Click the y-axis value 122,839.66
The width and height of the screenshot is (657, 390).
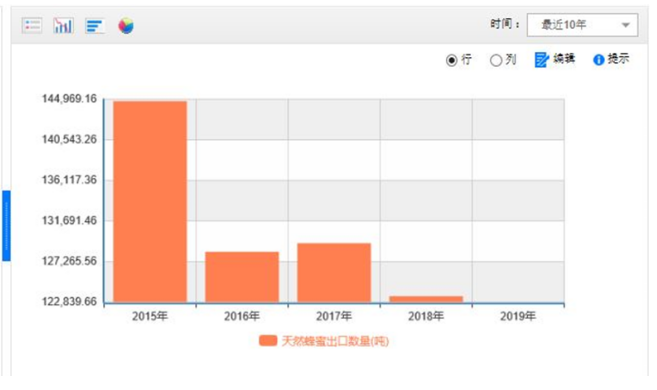69,302
